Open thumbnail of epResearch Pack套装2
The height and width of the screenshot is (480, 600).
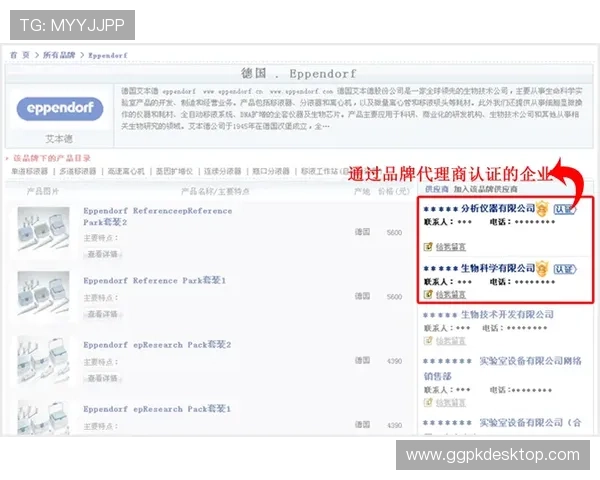44,360
